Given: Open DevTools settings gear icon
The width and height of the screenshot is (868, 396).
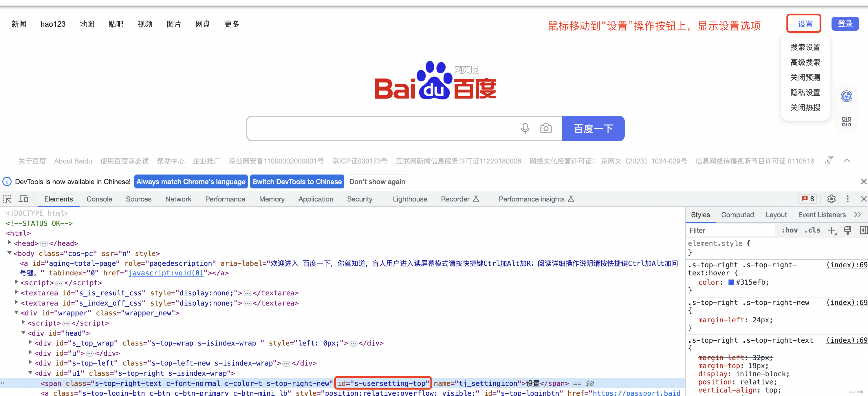Looking at the screenshot, I should (x=831, y=199).
